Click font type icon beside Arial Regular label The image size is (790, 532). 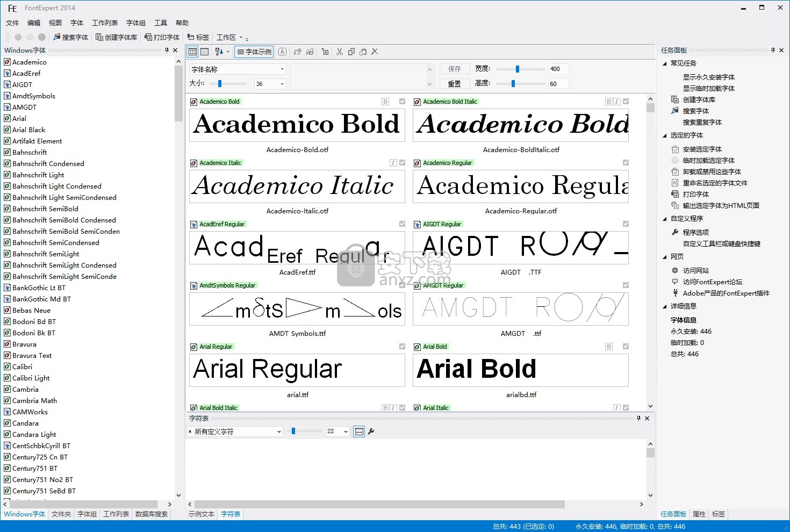tap(193, 347)
